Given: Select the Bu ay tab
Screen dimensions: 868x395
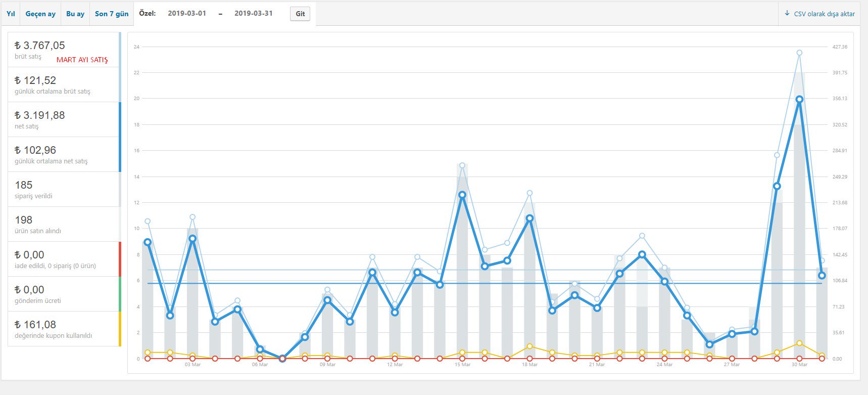Looking at the screenshot, I should click(x=75, y=14).
